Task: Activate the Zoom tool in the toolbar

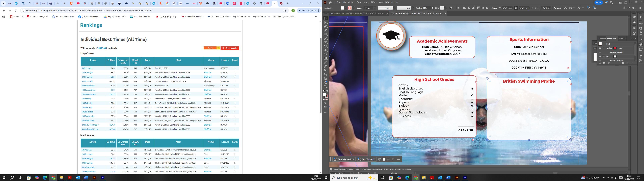Action: [x=325, y=86]
